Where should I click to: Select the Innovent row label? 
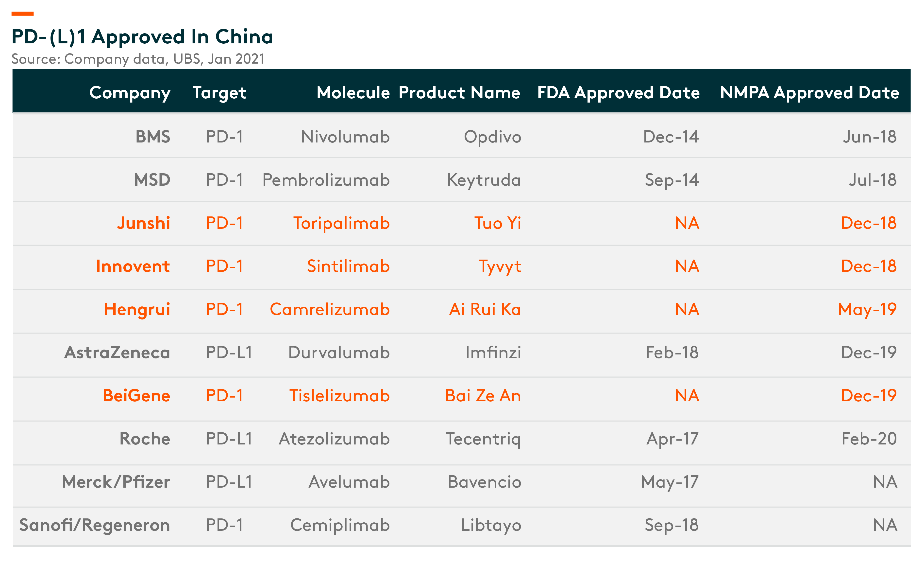coord(133,266)
